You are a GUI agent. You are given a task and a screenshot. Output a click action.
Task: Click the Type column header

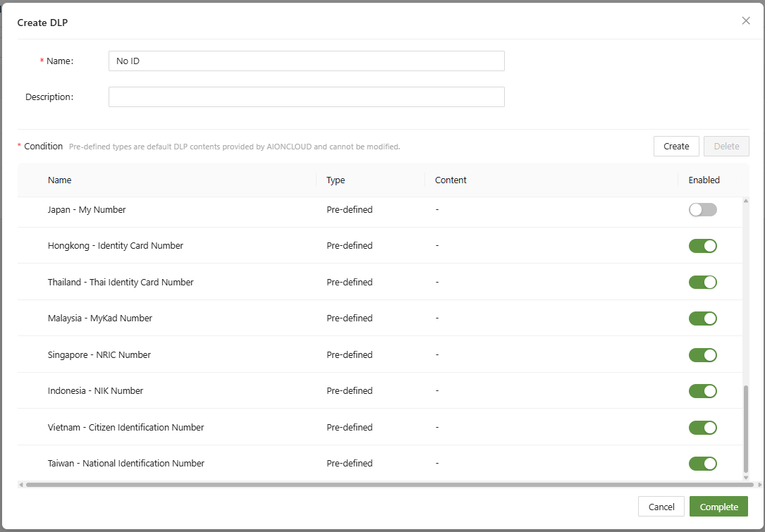pos(336,180)
